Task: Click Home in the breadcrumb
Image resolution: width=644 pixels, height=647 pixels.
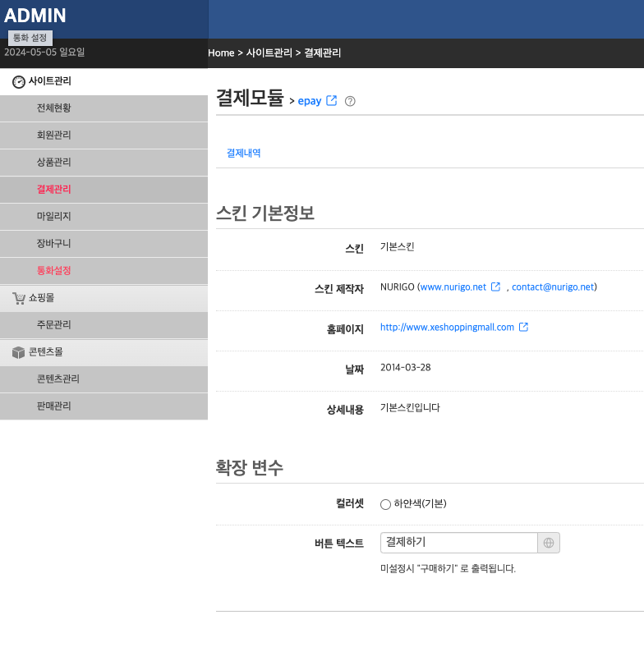Action: pos(221,53)
